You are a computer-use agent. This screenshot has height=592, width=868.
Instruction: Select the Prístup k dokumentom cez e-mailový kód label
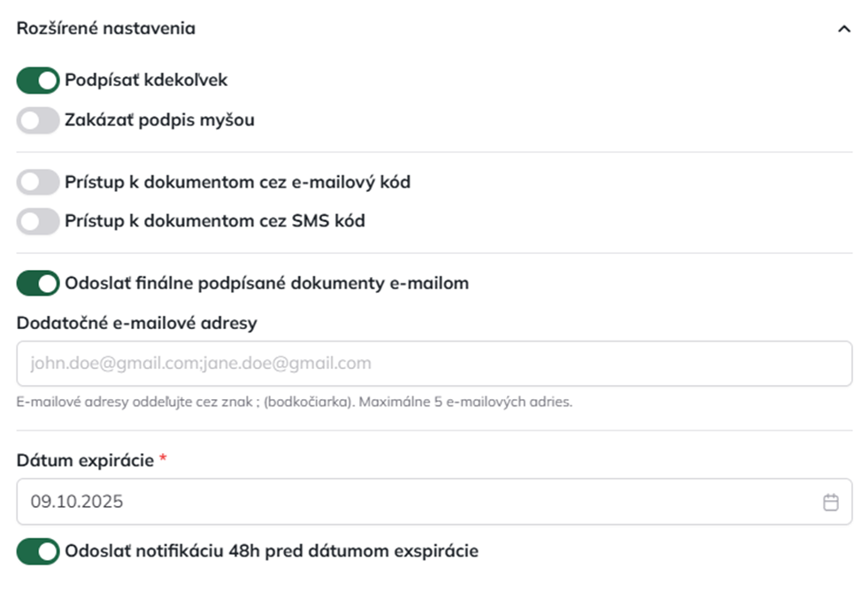point(237,182)
